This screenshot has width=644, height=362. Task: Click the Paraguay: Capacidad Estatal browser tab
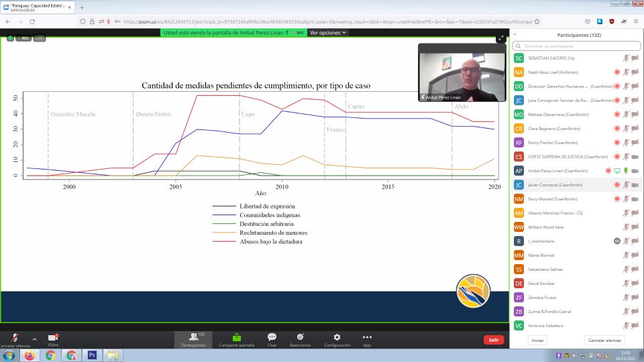[x=38, y=7]
